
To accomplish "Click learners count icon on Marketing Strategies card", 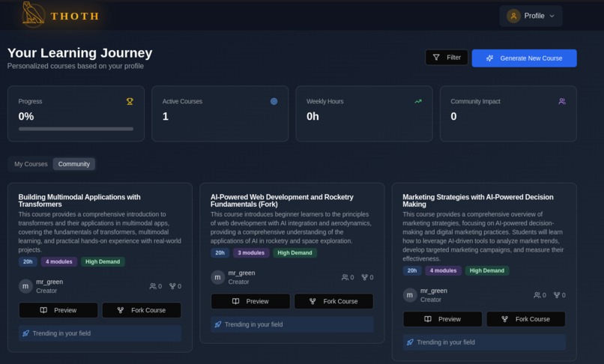I will (x=537, y=295).
